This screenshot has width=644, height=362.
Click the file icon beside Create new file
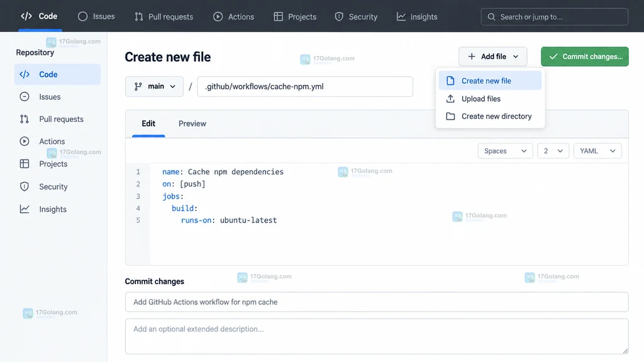pyautogui.click(x=450, y=81)
